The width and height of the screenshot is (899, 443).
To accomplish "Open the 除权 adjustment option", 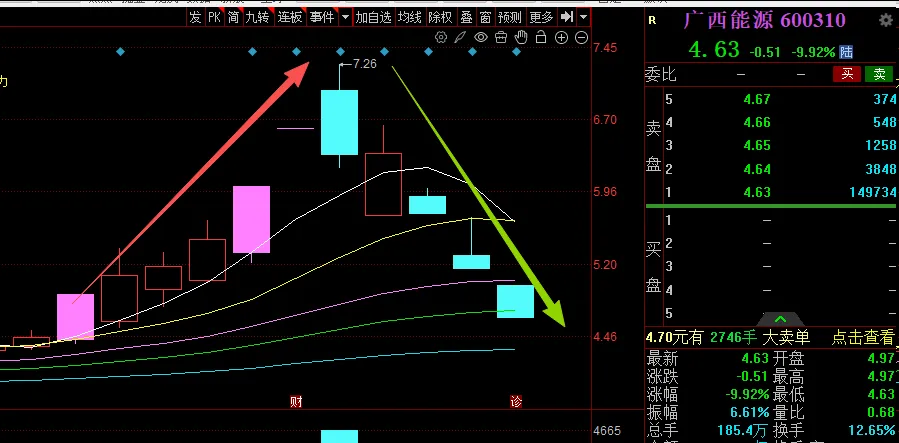I will click(x=440, y=17).
